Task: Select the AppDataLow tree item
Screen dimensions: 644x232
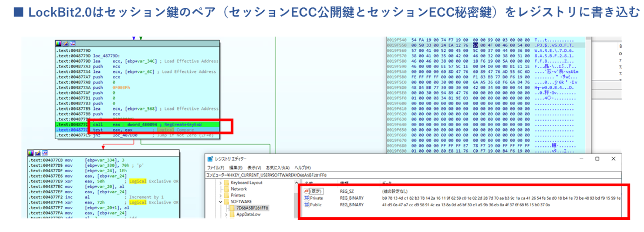Action: [x=249, y=214]
